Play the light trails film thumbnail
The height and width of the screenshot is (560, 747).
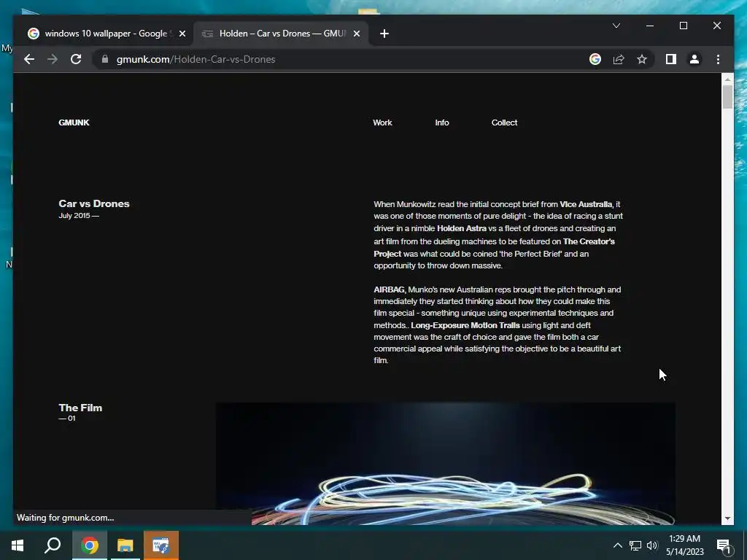[446, 464]
